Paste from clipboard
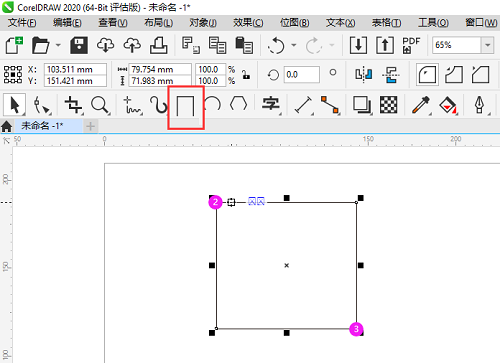The height and width of the screenshot is (363, 500). (244, 45)
